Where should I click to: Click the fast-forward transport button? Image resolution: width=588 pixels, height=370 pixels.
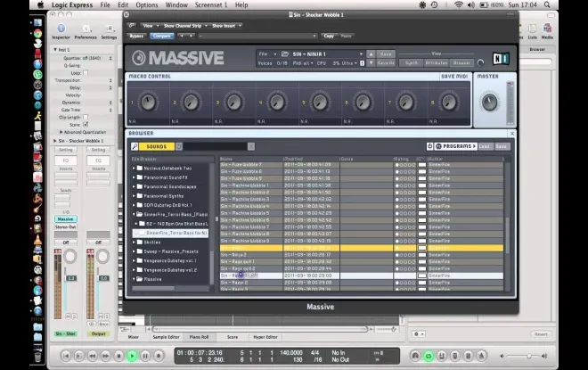pos(105,356)
